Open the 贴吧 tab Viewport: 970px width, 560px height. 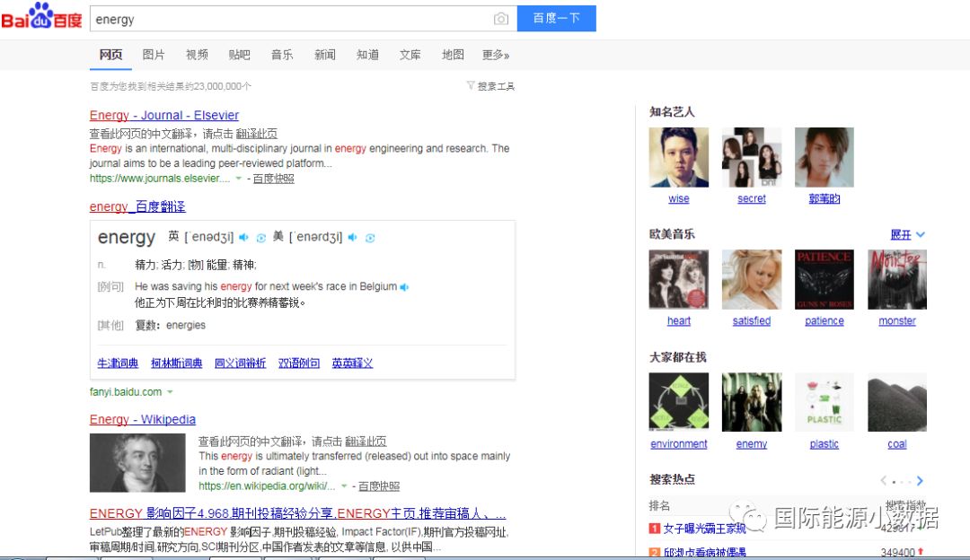coord(240,55)
